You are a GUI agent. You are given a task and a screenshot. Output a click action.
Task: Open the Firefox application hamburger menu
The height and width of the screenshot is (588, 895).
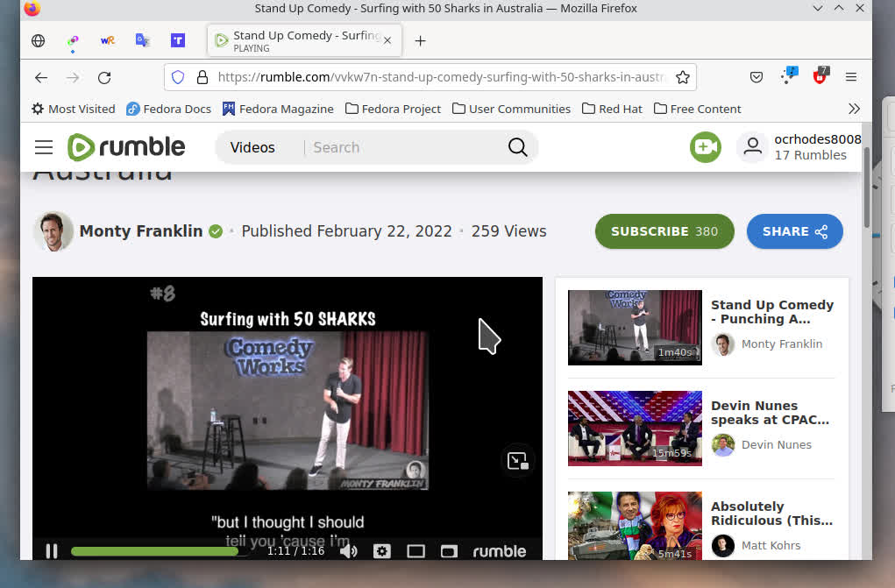(x=851, y=77)
